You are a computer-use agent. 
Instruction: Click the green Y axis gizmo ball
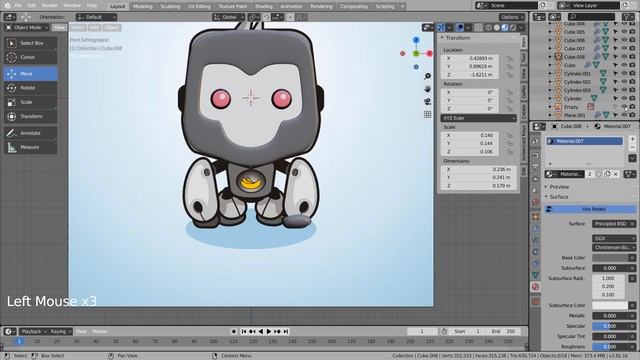(x=416, y=53)
